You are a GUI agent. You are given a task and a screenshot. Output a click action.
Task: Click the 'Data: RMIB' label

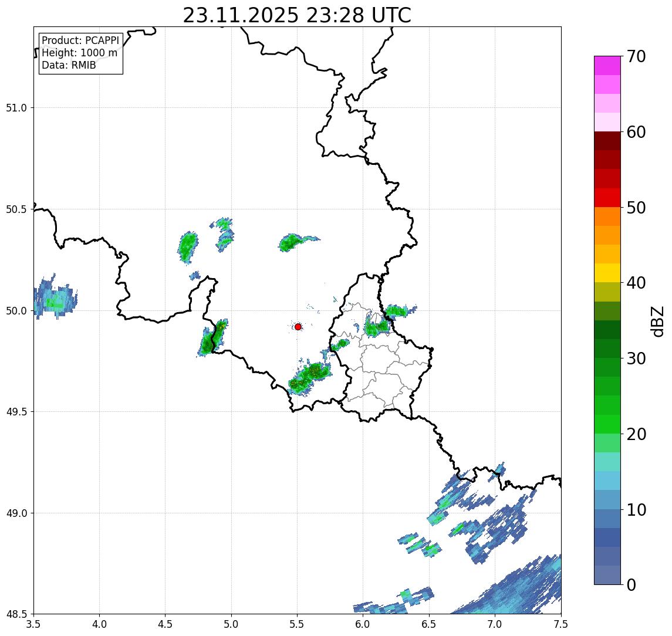(x=69, y=65)
